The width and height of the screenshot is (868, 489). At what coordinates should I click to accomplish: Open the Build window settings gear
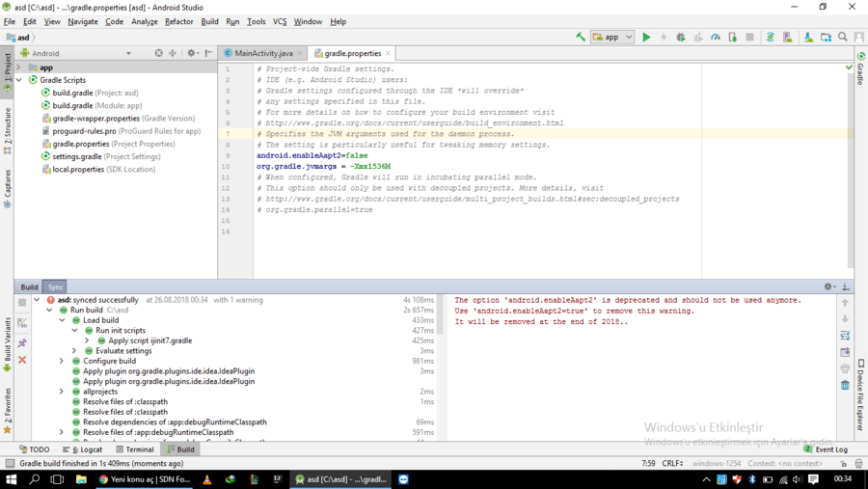[828, 286]
